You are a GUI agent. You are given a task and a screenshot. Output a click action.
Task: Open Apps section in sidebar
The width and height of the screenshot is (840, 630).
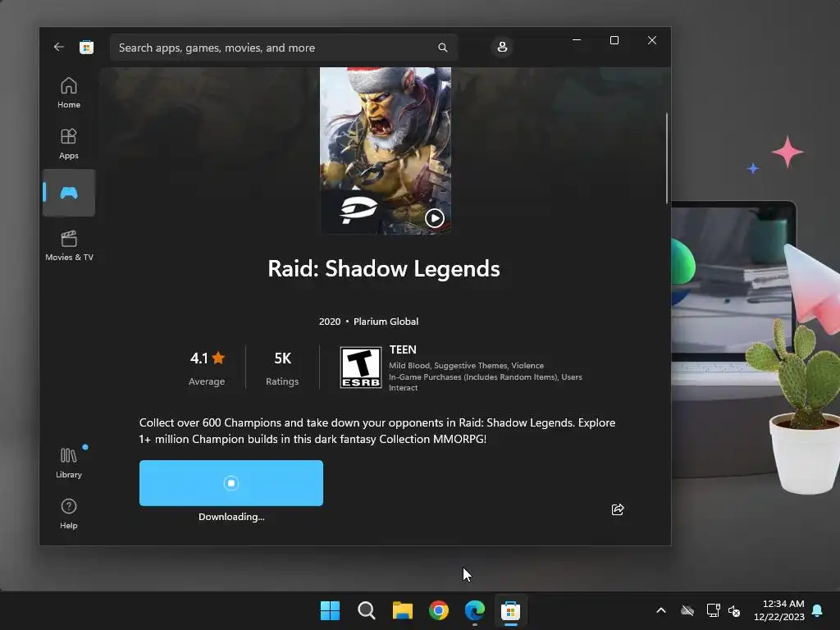pos(69,144)
